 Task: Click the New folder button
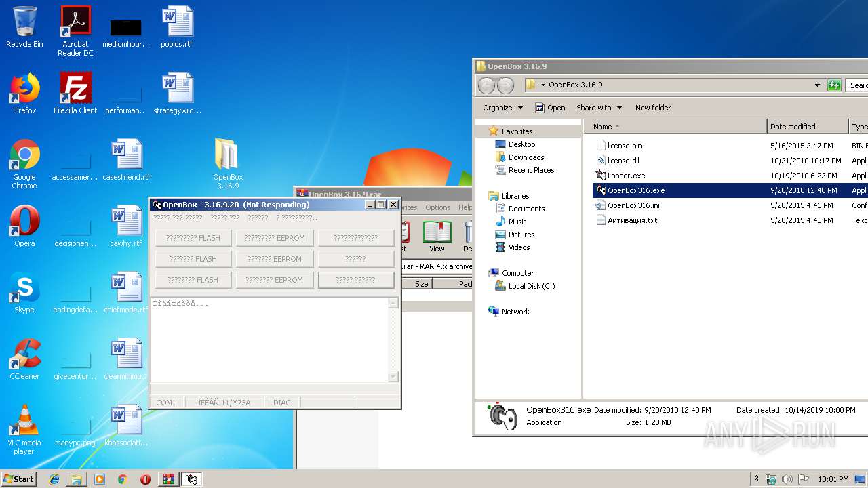[x=653, y=108]
